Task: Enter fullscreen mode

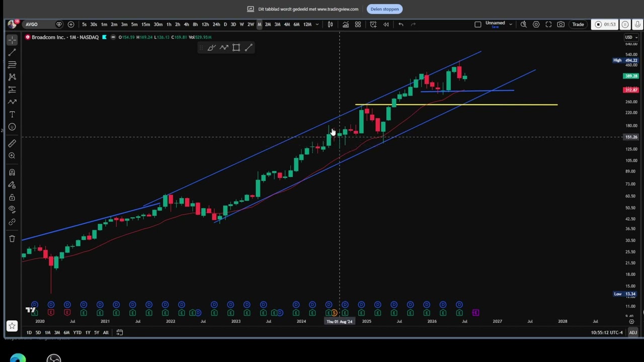Action: [x=548, y=24]
